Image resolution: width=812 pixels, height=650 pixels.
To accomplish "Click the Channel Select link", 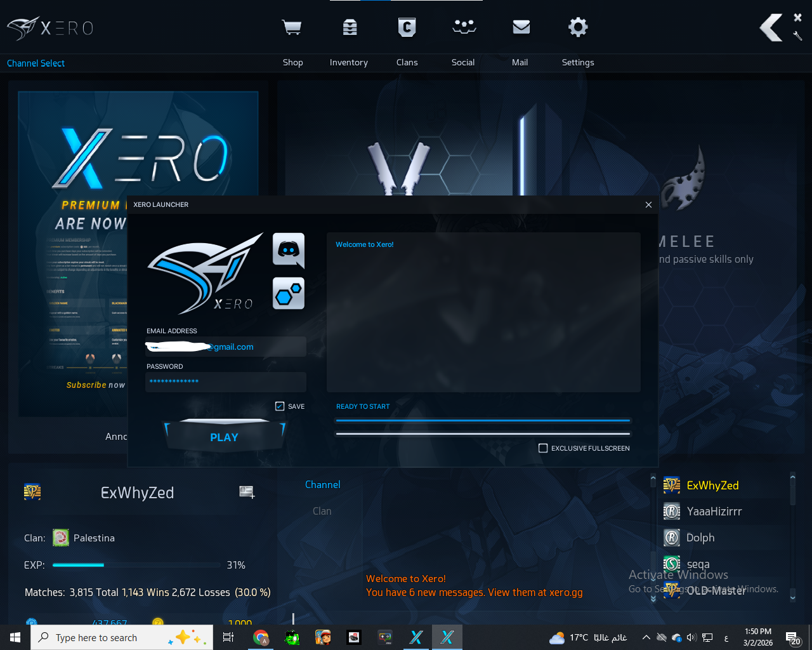I will pyautogui.click(x=36, y=63).
